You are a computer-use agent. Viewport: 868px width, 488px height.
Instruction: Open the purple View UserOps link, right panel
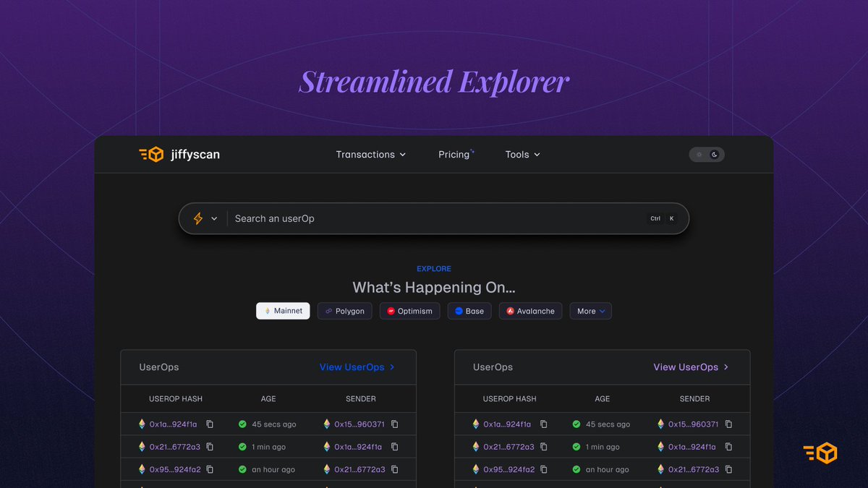coord(692,367)
